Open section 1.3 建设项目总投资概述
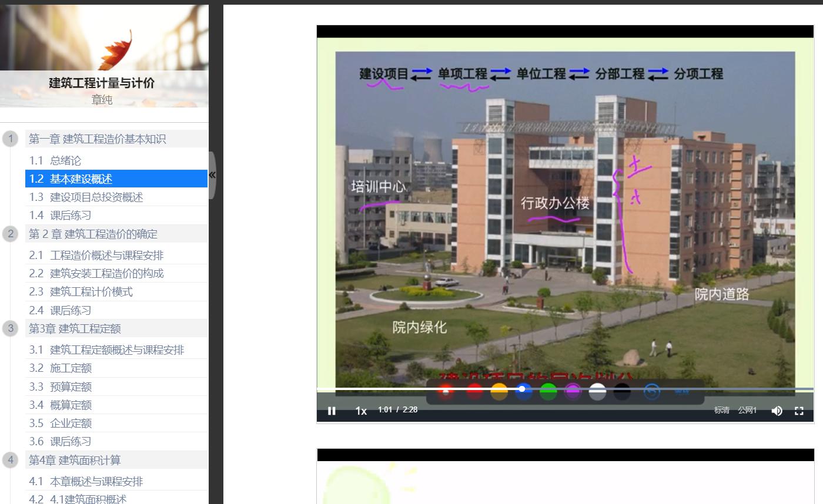Screen dimensions: 823x504 [116, 197]
